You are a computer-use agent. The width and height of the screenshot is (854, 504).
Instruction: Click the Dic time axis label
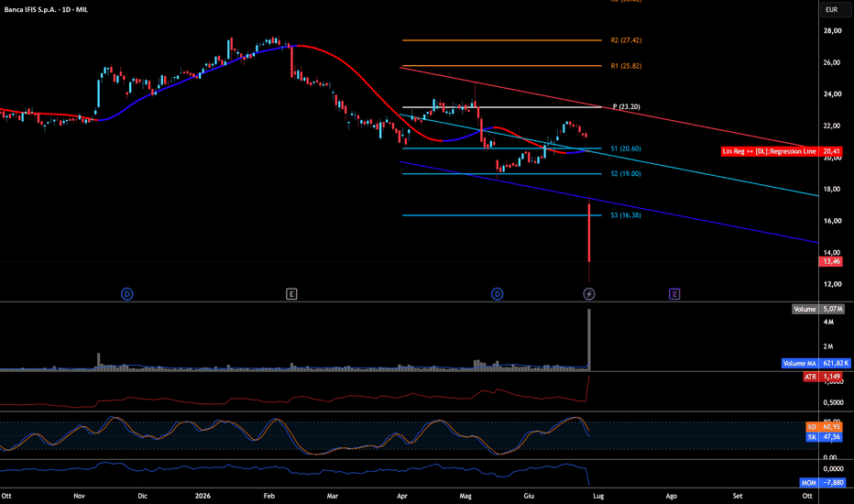[x=143, y=496]
